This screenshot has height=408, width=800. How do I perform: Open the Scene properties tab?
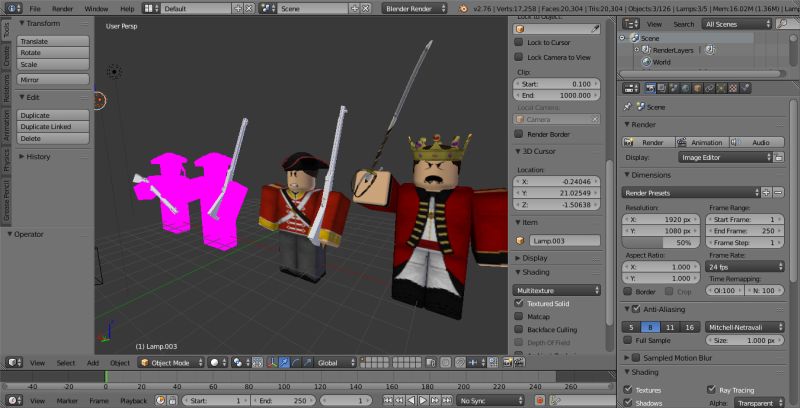[673, 88]
